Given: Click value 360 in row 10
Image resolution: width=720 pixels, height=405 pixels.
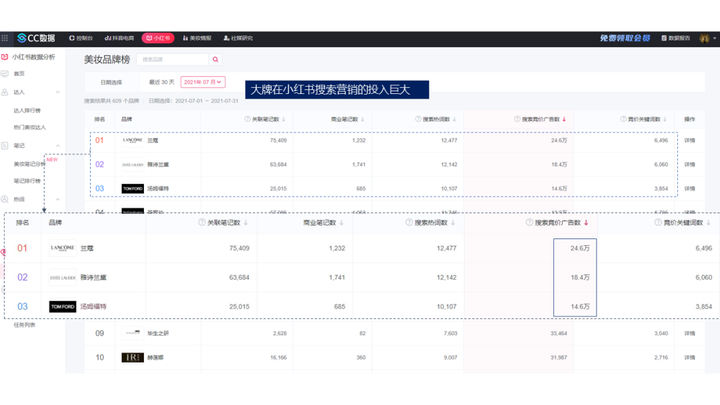Looking at the screenshot, I should point(361,357).
